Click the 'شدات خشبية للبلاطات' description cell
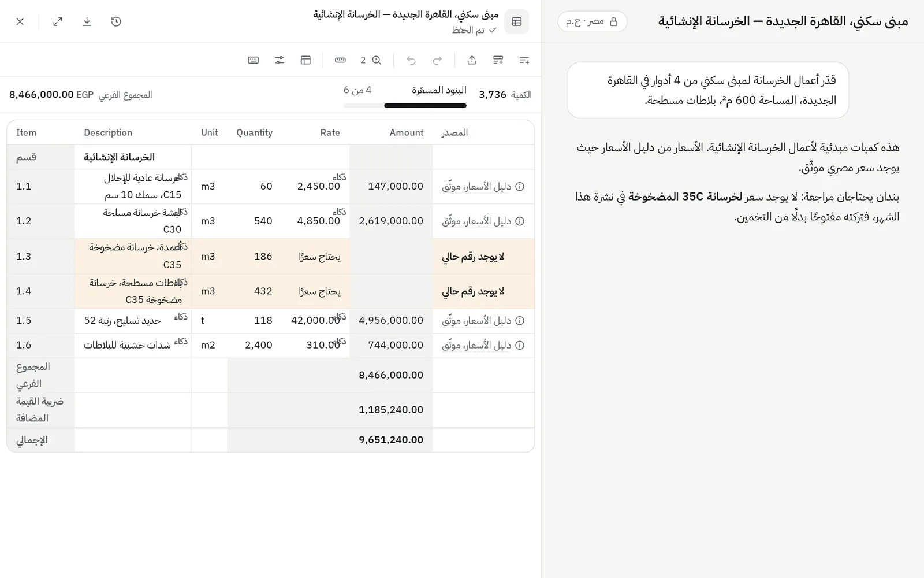Screen dimensions: 924x578 133,346
